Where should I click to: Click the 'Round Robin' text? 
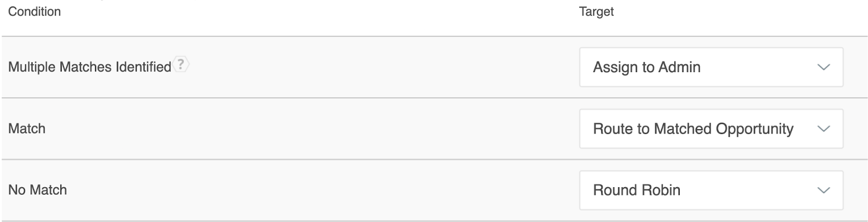[x=636, y=190]
